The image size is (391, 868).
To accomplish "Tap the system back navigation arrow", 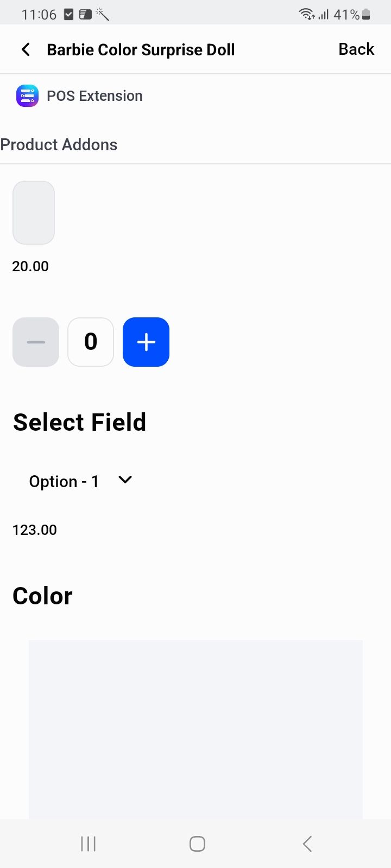I will point(307,844).
